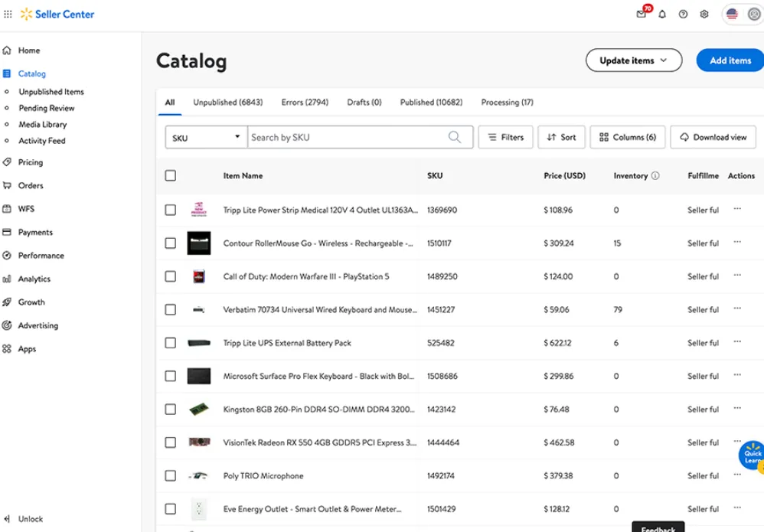Click the Home house icon in sidebar
Viewport: 764px width, 532px height.
7,51
